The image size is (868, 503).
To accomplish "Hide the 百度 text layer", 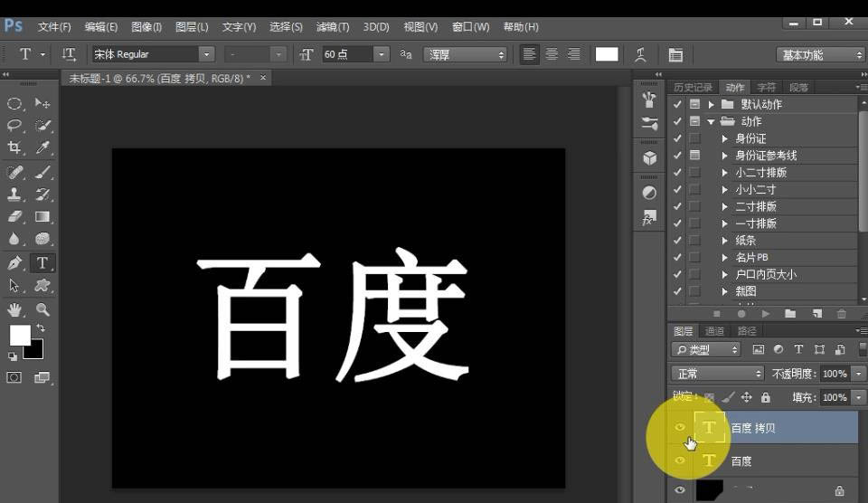I will [x=680, y=460].
